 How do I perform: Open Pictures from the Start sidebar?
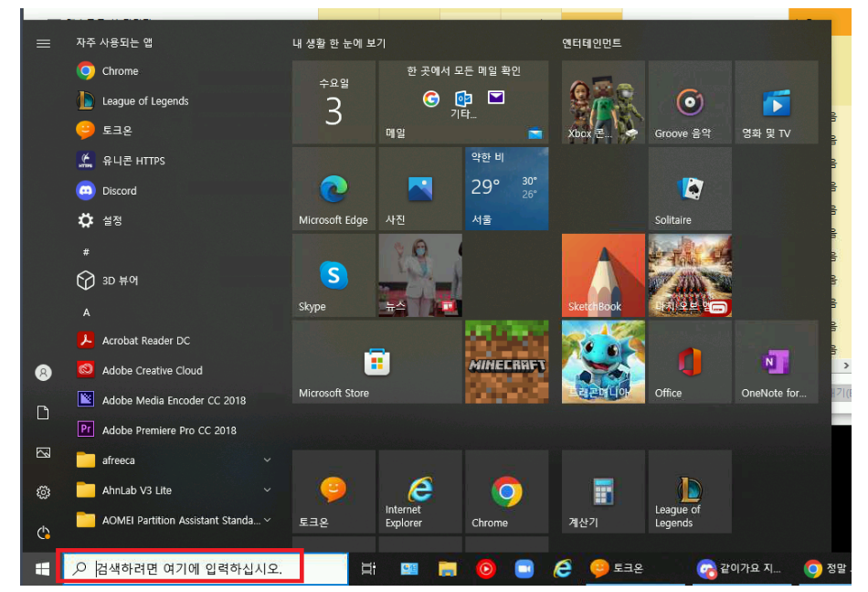tap(43, 452)
